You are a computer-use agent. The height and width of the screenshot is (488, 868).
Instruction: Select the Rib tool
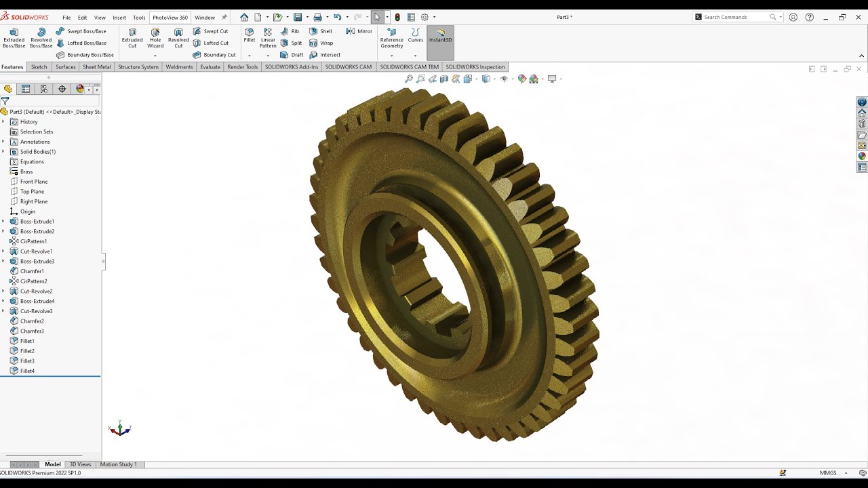coord(290,31)
